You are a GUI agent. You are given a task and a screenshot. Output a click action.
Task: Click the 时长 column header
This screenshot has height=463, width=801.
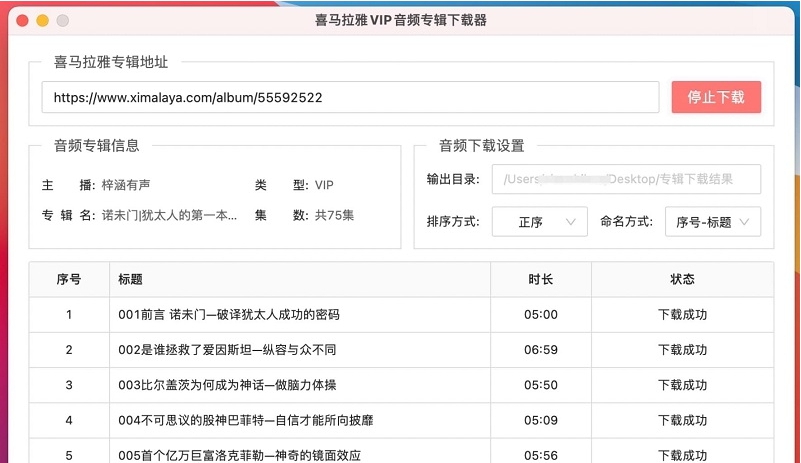tap(541, 280)
